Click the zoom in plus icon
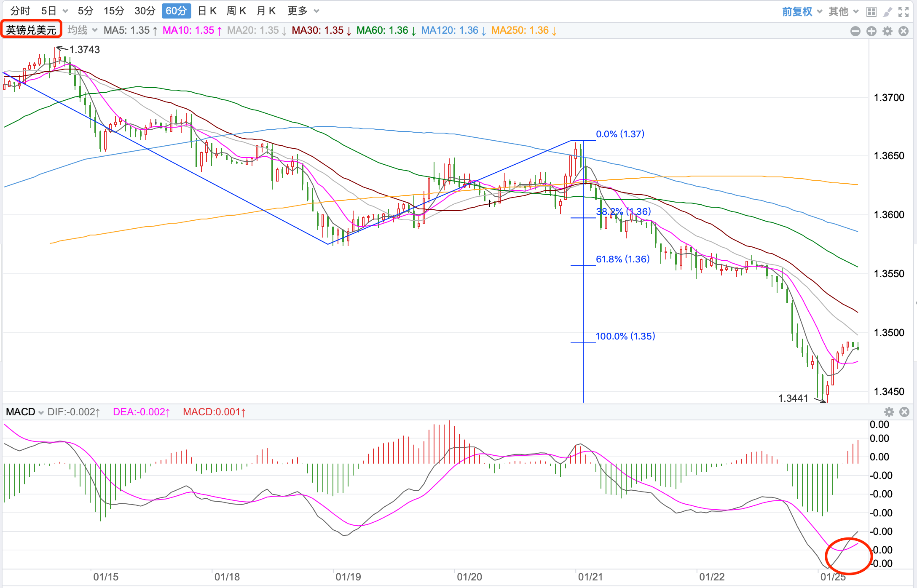This screenshot has width=917, height=588. click(871, 31)
